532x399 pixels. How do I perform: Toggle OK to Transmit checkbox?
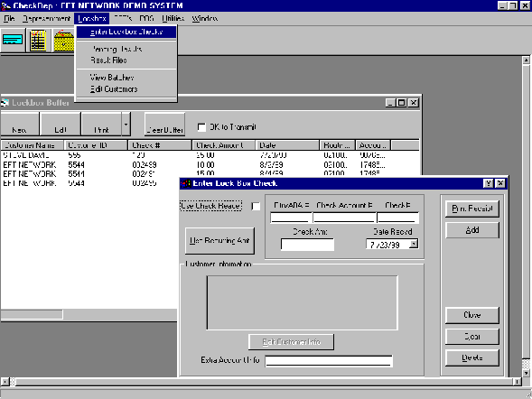click(201, 127)
